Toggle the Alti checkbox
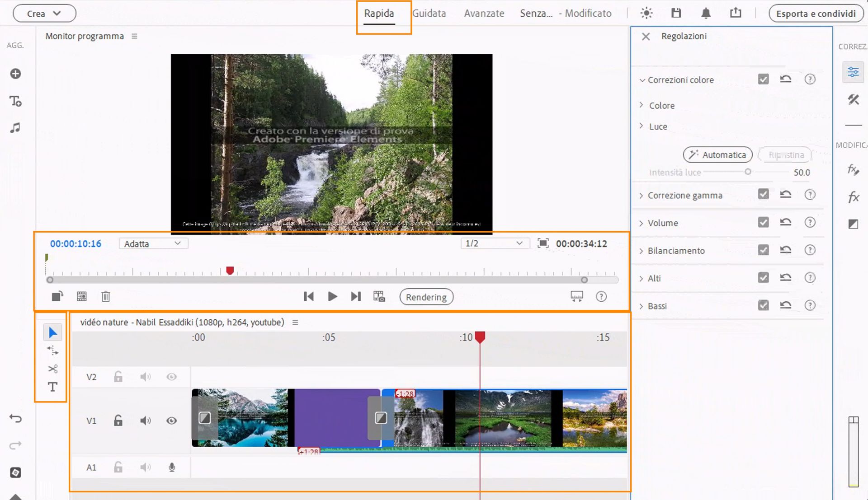 point(763,277)
